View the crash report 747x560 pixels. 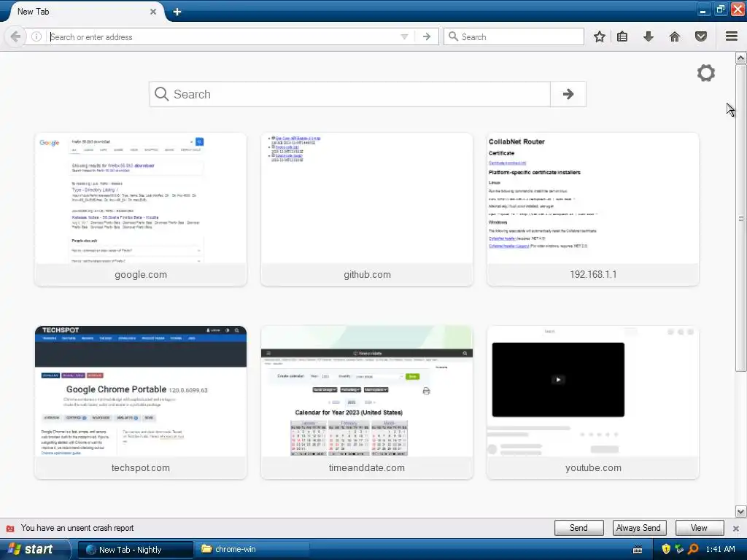(699, 528)
